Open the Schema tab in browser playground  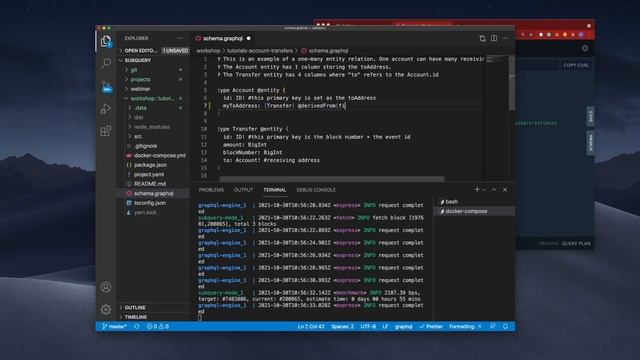(591, 143)
